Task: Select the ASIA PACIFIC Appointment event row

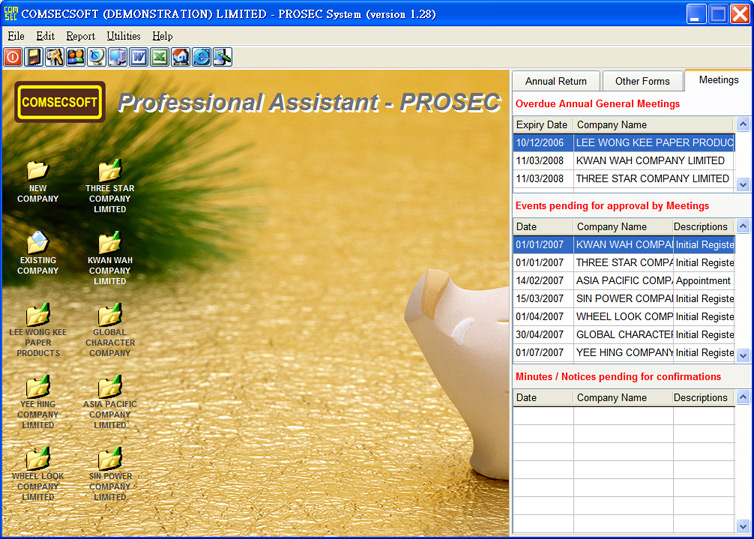Action: (x=624, y=281)
